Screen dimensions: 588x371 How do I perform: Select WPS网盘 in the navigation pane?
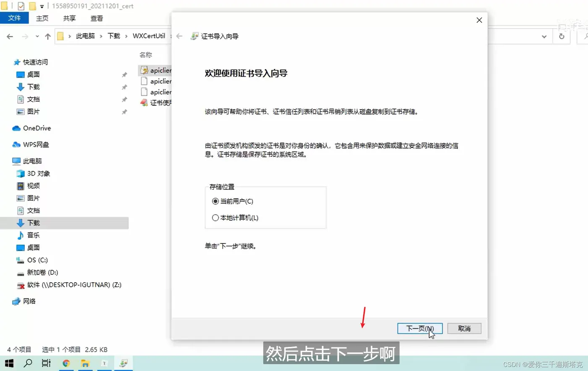pyautogui.click(x=36, y=145)
